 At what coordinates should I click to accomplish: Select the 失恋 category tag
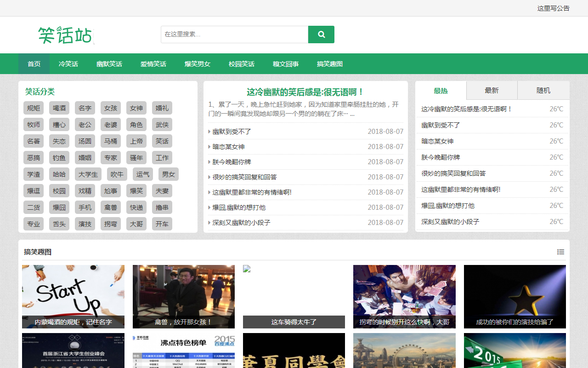[59, 141]
